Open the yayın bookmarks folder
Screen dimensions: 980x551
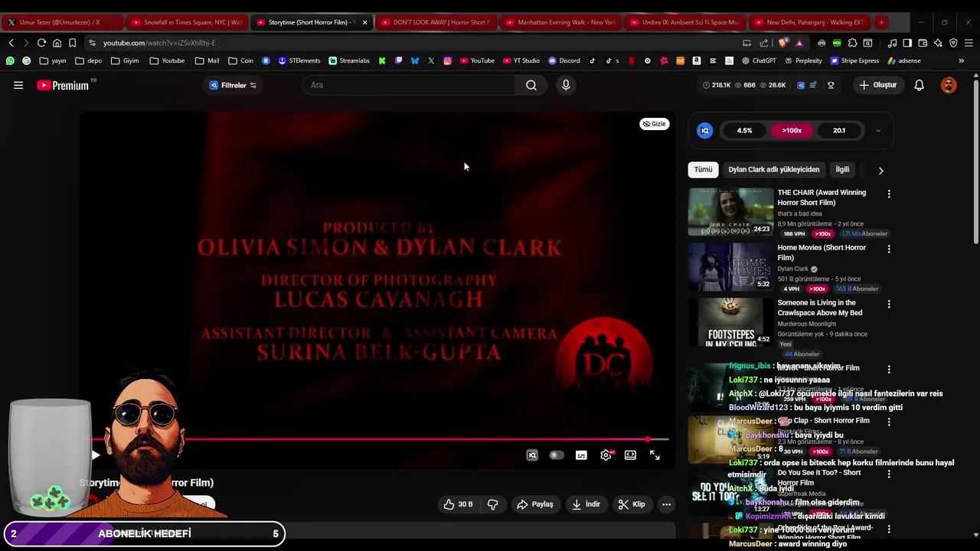(54, 60)
